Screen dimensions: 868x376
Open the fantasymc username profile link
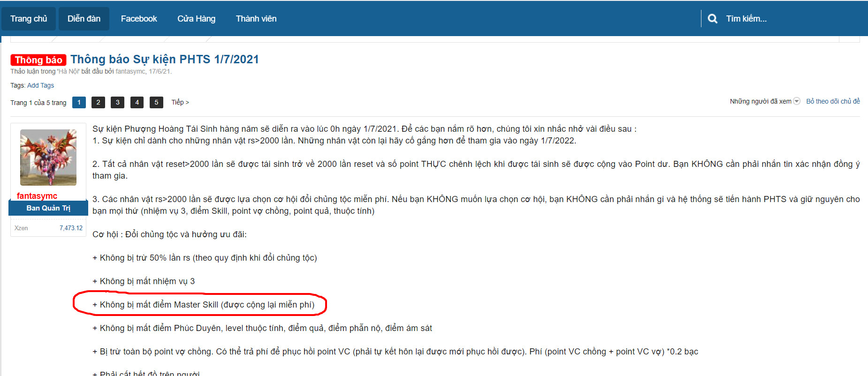coord(37,196)
